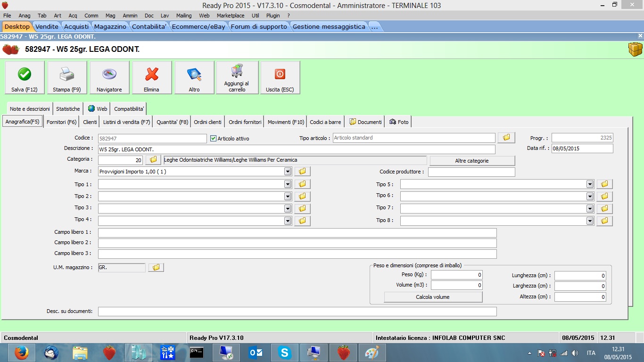644x362 pixels.
Task: Open folder icon beside U.M. magazzino
Action: point(156,267)
